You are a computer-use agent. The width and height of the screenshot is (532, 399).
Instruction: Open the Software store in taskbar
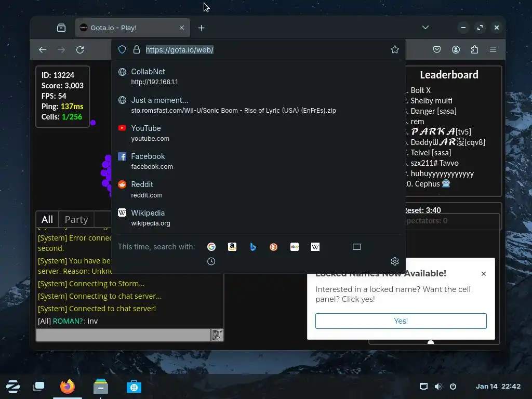point(134,386)
